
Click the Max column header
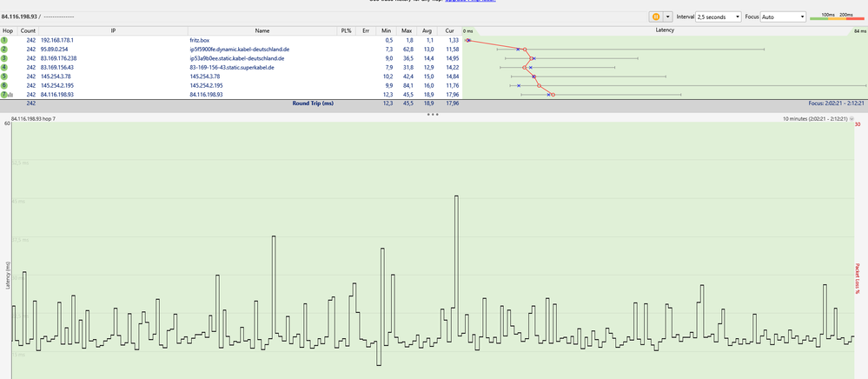coord(407,30)
